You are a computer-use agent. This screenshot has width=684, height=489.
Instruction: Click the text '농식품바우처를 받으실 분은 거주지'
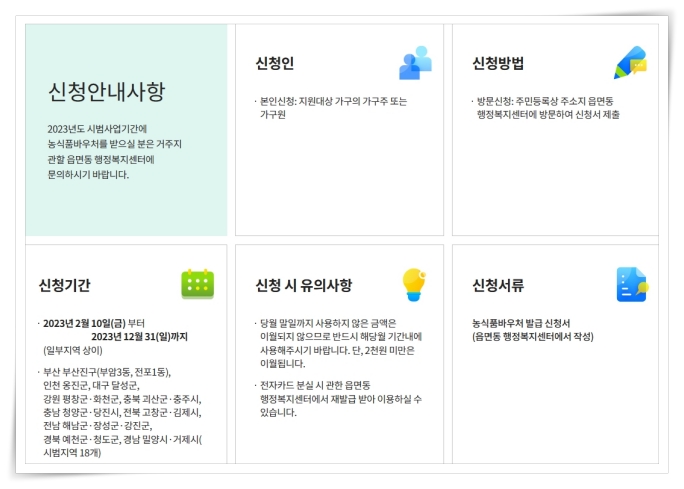pyautogui.click(x=115, y=144)
